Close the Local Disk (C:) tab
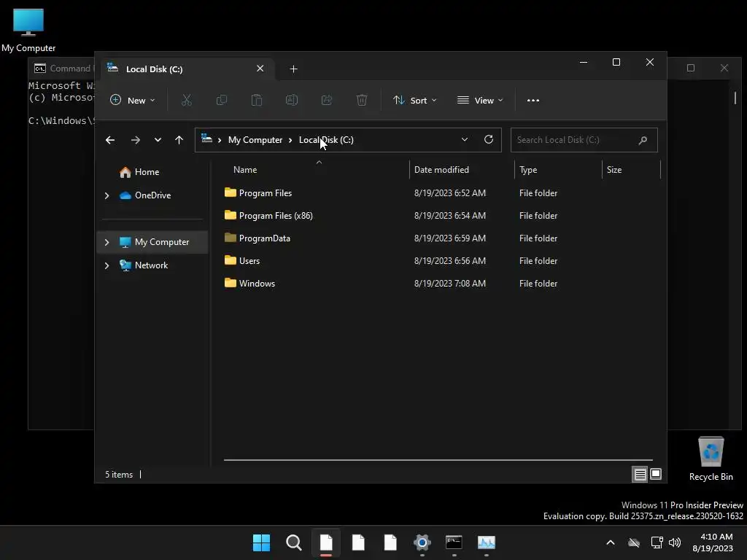 point(260,69)
